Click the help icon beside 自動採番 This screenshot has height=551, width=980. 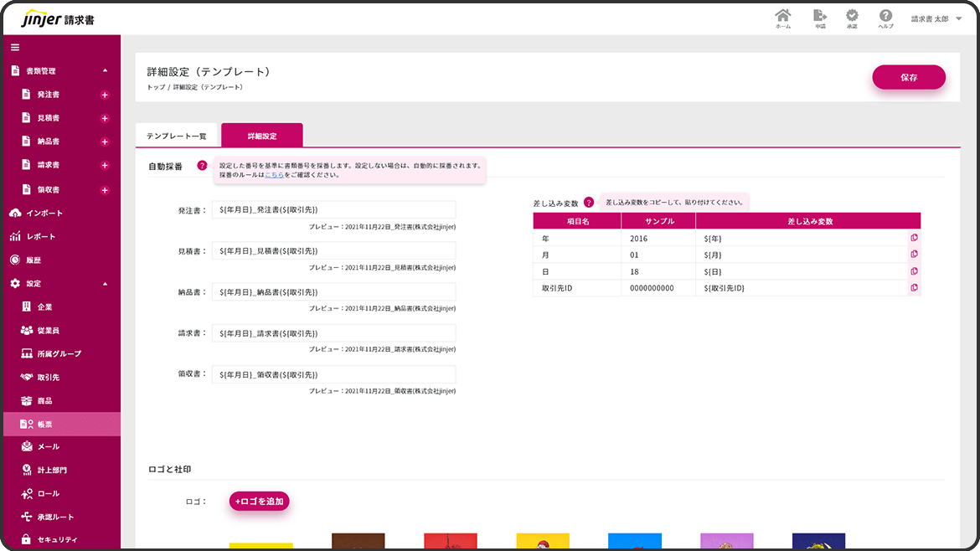202,166
